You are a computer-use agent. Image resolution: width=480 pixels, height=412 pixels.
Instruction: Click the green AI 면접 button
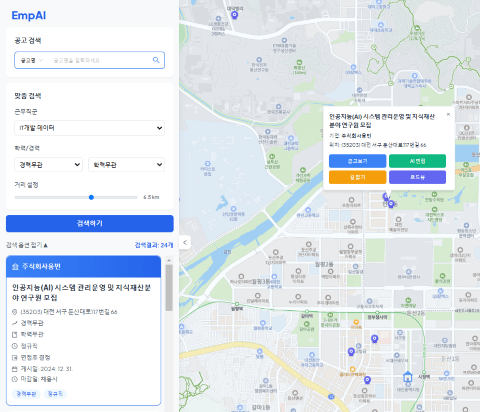pos(417,161)
